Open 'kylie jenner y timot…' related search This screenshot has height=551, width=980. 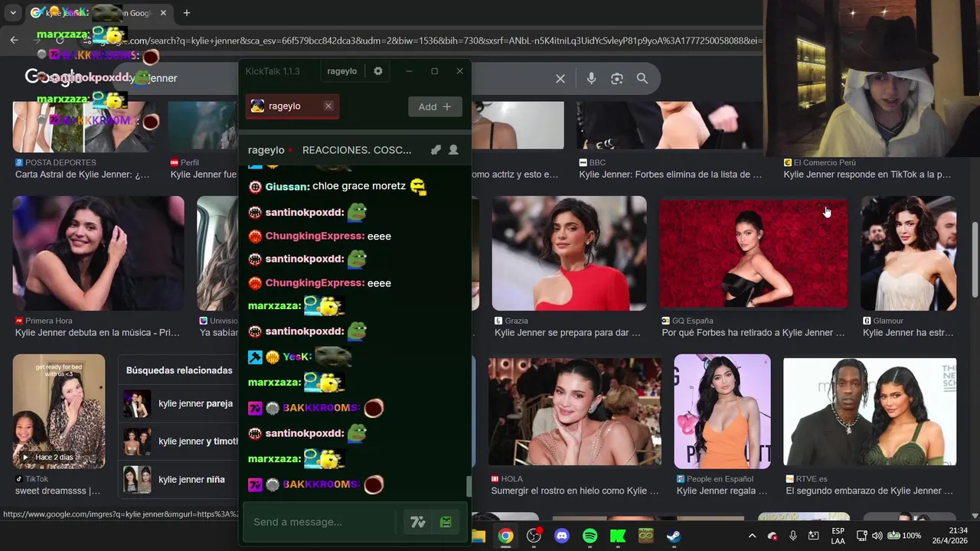click(178, 442)
